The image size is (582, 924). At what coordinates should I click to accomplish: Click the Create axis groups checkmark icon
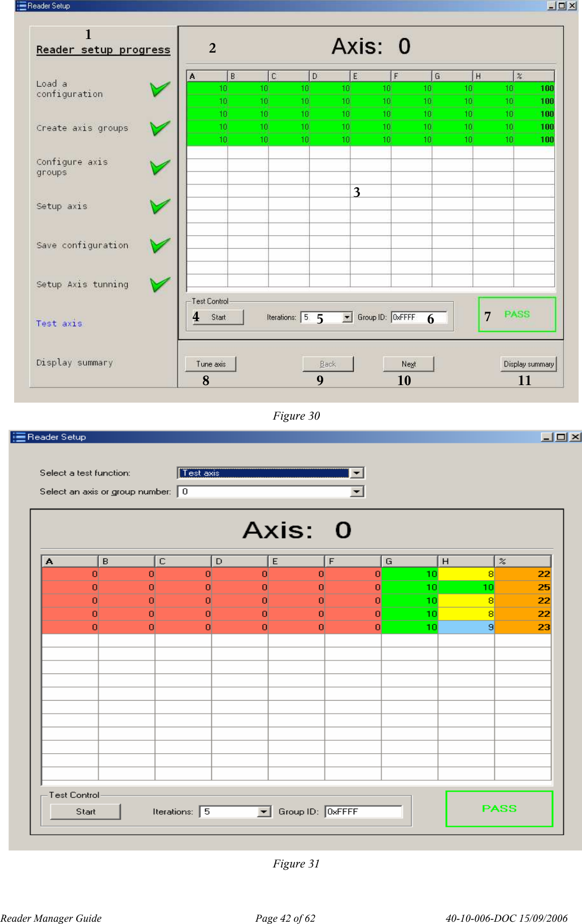160,128
